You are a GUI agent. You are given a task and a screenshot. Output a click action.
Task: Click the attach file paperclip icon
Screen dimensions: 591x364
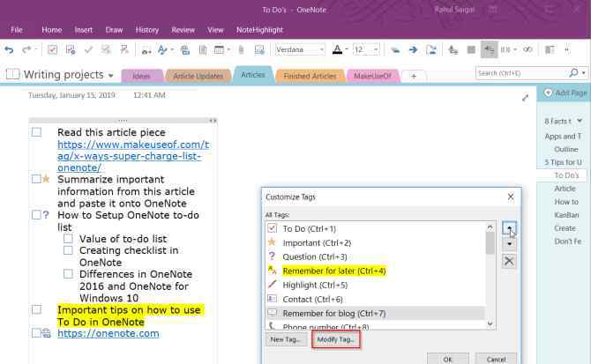tap(241, 49)
